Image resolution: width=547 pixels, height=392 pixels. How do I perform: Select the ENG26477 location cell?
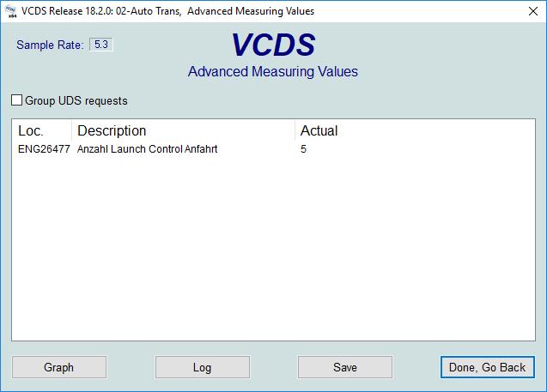44,149
